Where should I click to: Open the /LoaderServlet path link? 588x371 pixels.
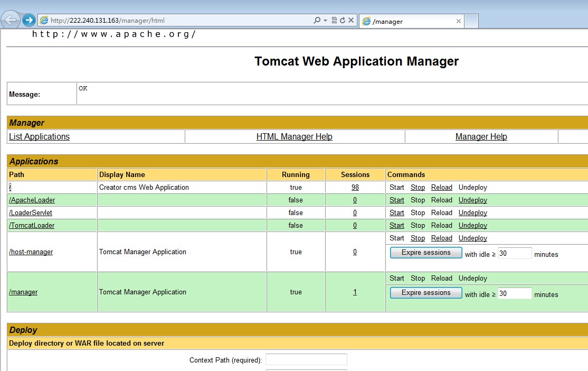[31, 212]
